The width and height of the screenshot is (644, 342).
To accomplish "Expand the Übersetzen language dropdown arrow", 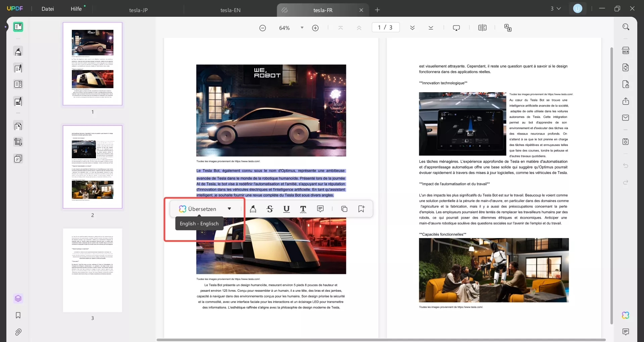I will 229,209.
